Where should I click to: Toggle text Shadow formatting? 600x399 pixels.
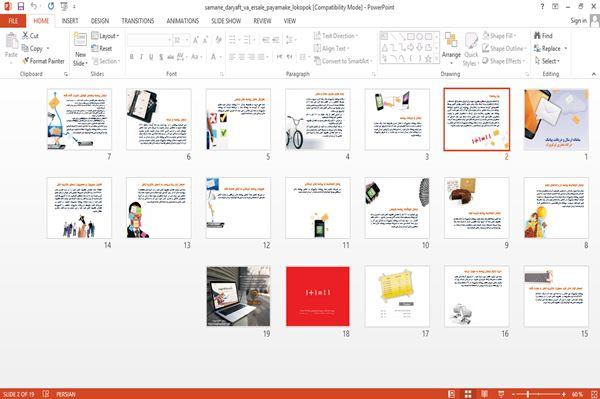[x=161, y=57]
